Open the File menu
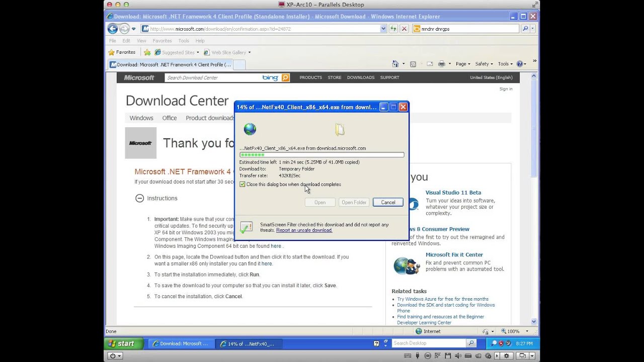The width and height of the screenshot is (644, 362). click(x=112, y=41)
